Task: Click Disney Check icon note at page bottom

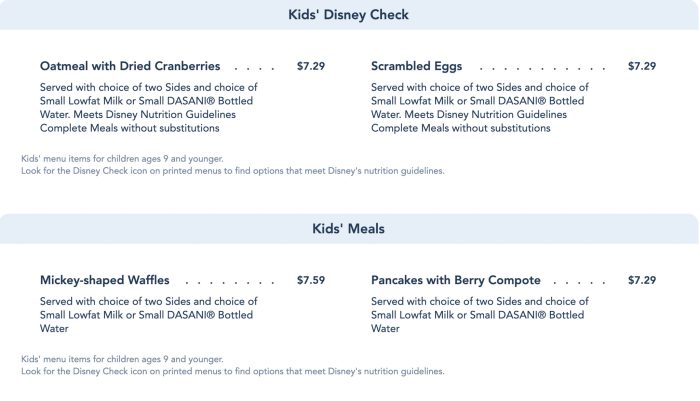Action: (x=232, y=371)
